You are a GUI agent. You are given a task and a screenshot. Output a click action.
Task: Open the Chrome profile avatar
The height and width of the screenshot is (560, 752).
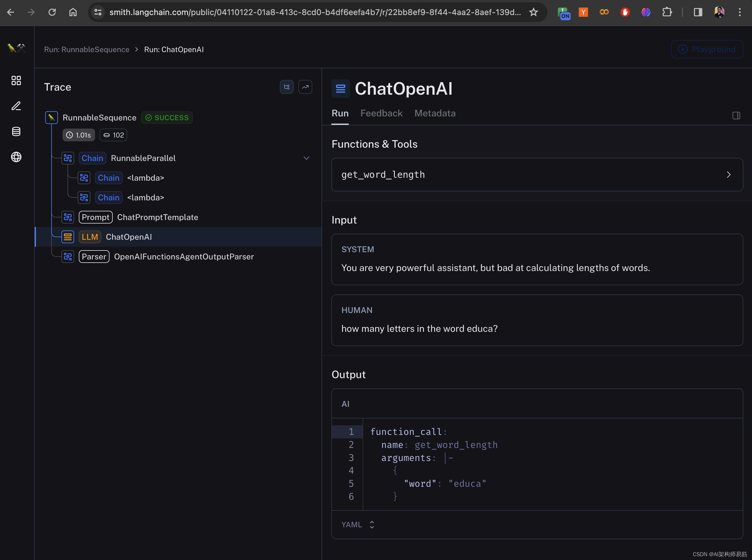[x=719, y=12]
